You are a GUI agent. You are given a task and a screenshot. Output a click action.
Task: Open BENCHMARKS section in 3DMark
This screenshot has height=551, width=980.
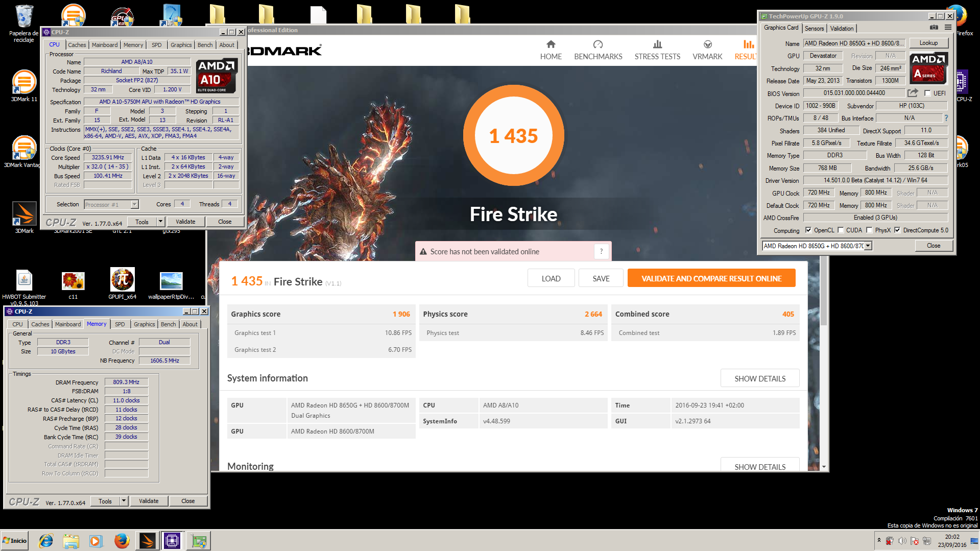point(598,51)
